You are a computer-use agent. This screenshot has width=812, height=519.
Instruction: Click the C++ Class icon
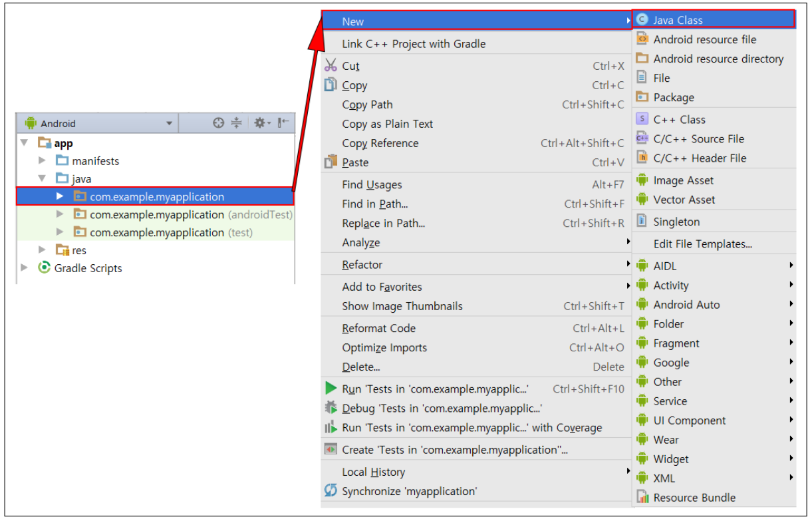tap(642, 119)
